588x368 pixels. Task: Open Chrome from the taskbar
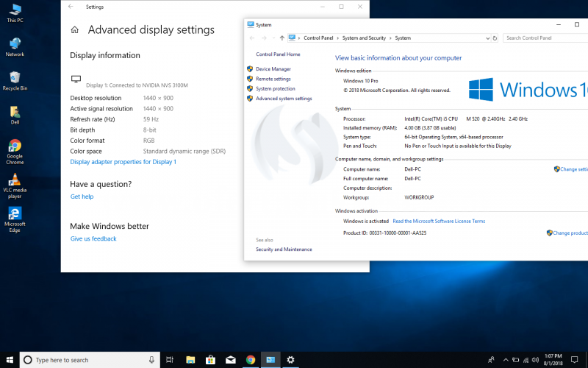251,360
